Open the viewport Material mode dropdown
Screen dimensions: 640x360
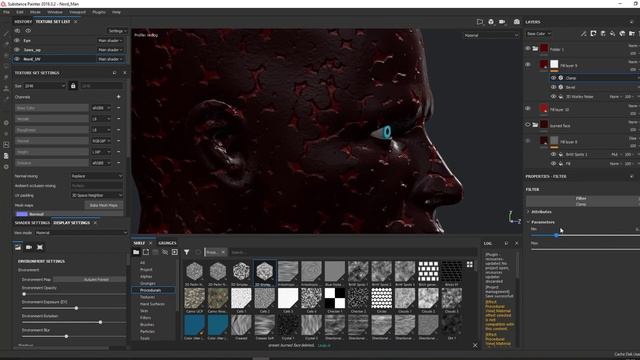(x=491, y=36)
